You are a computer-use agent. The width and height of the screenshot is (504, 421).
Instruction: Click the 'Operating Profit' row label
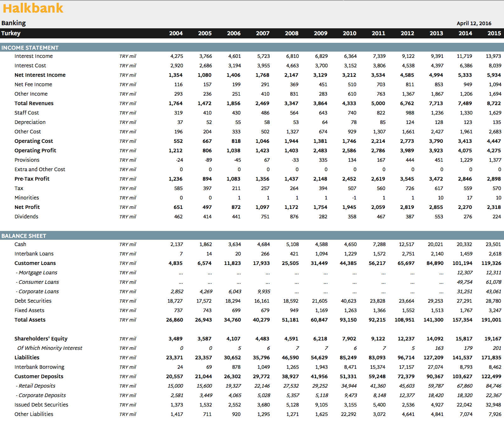35,151
